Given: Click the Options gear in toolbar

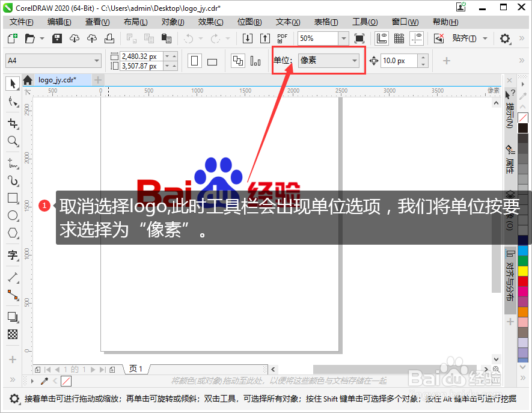Looking at the screenshot, I should (x=505, y=38).
